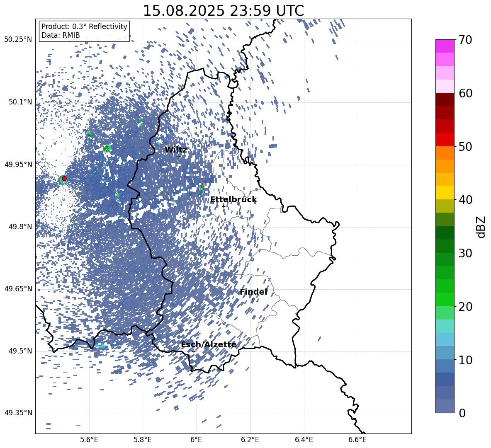Click the 49.8°N latitude tick label
This screenshot has width=491, height=448.
20,227
